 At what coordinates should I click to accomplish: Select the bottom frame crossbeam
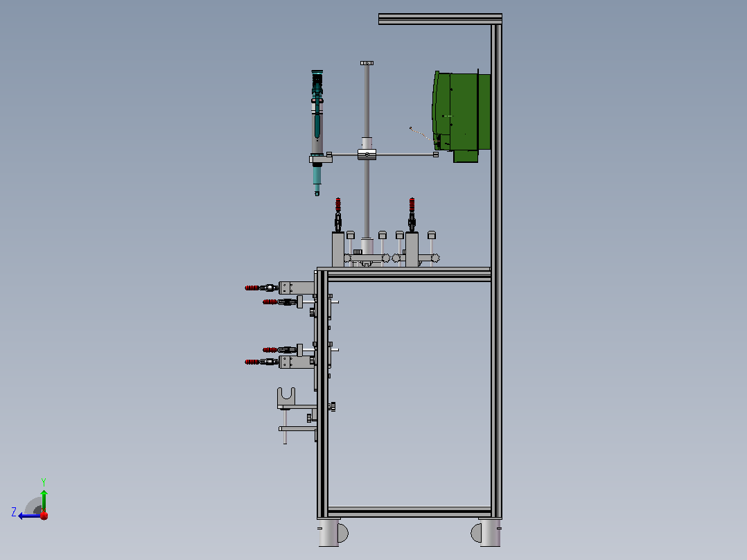[x=410, y=512]
